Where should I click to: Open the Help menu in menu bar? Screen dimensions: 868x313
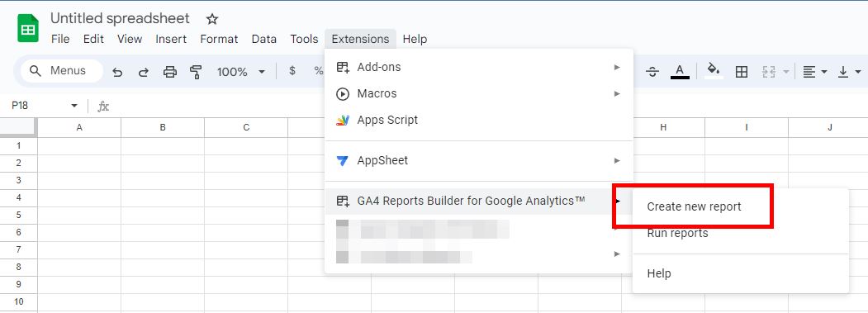(415, 40)
